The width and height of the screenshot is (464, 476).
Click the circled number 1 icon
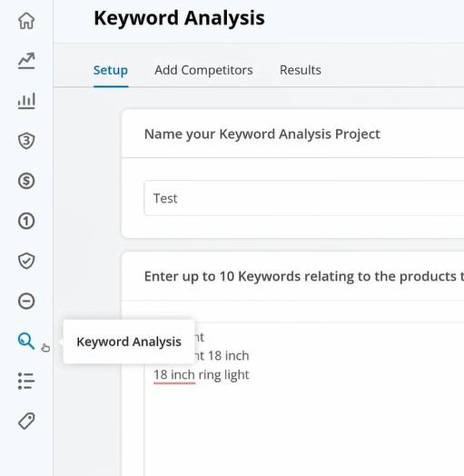pos(26,221)
